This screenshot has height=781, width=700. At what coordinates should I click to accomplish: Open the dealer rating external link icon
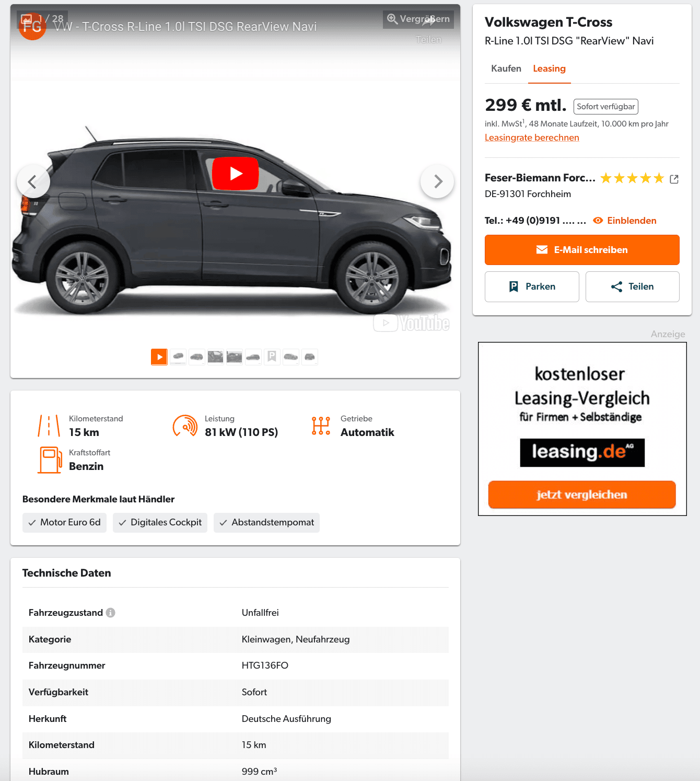tap(674, 179)
